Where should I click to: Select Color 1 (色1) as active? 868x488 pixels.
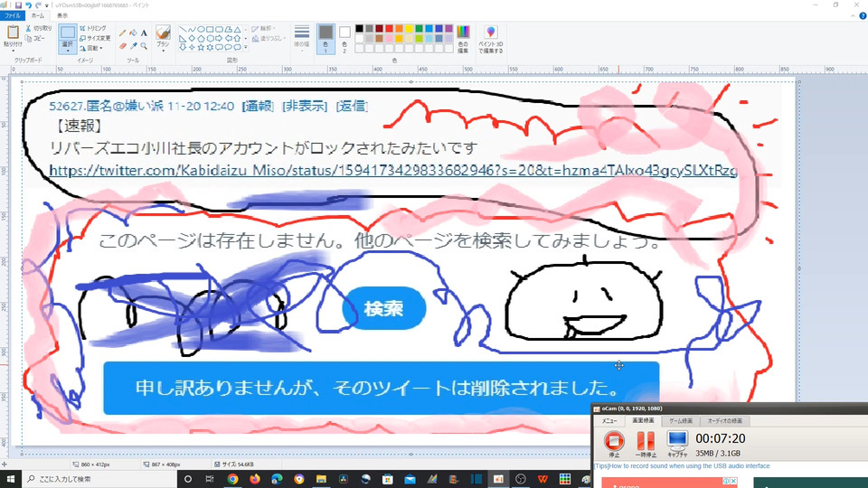(325, 39)
